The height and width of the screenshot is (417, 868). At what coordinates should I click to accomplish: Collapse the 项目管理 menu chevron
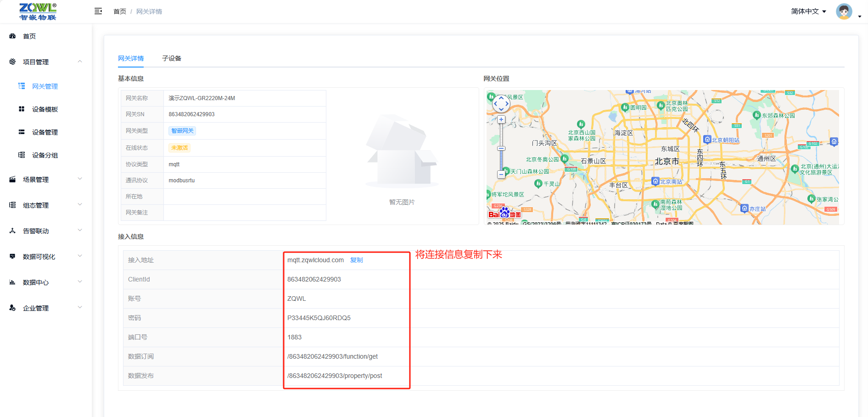tap(80, 62)
